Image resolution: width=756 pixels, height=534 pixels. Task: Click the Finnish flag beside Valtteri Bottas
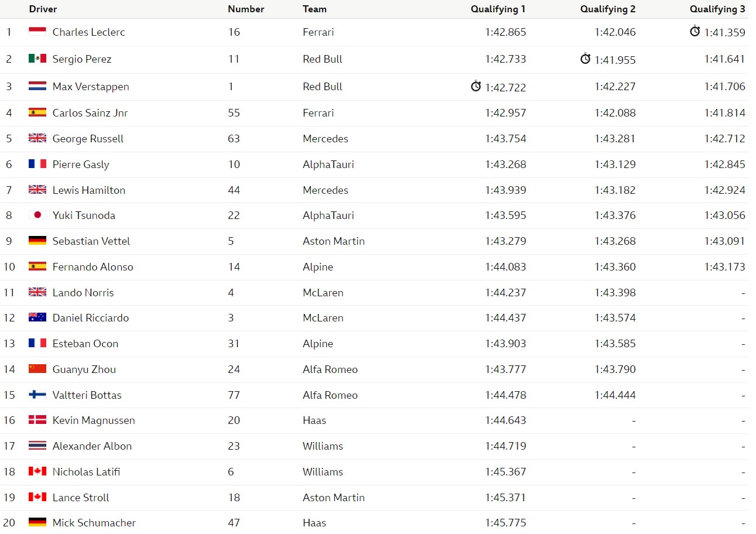click(37, 395)
